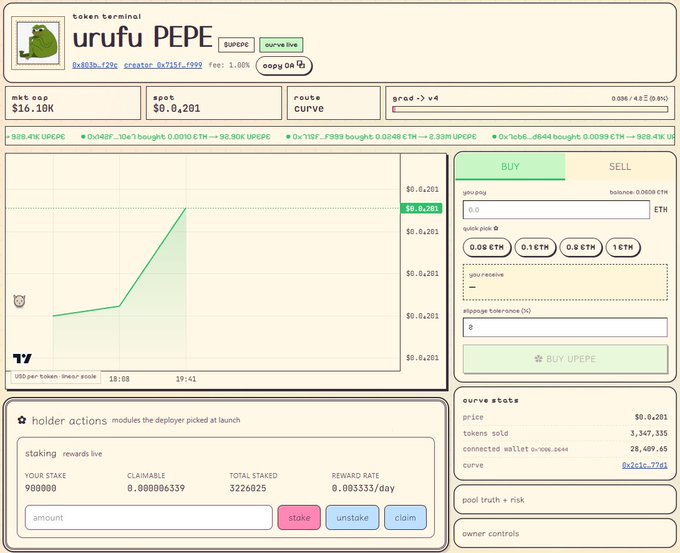Click the USD per token linear scale label
The width and height of the screenshot is (680, 553).
(x=56, y=376)
